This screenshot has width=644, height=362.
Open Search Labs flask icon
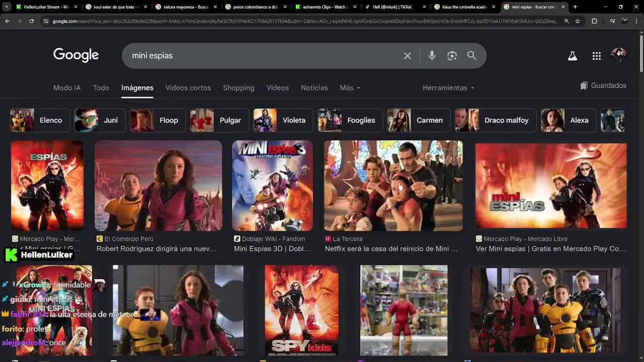point(573,56)
